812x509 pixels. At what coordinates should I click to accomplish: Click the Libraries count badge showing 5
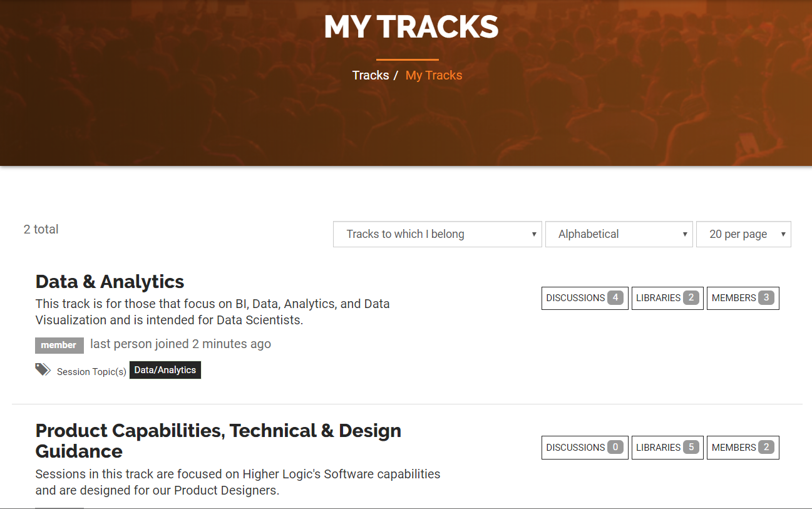[x=691, y=448]
